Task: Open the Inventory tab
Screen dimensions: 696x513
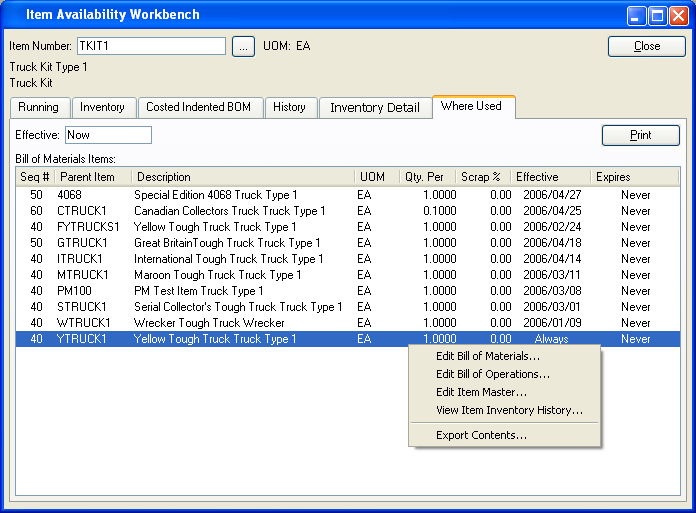Action: point(102,107)
